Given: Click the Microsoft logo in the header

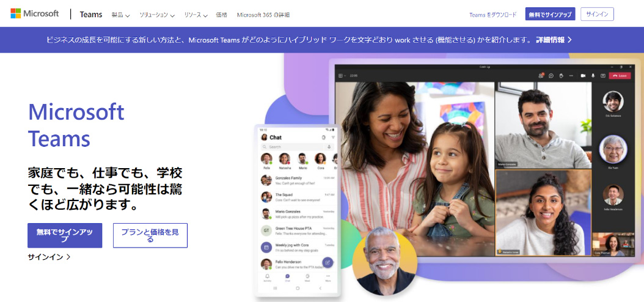Looking at the screenshot, I should coord(34,13).
